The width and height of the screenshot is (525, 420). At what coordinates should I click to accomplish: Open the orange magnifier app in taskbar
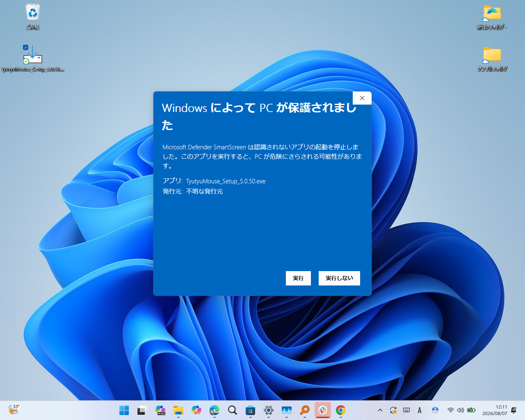tap(304, 410)
